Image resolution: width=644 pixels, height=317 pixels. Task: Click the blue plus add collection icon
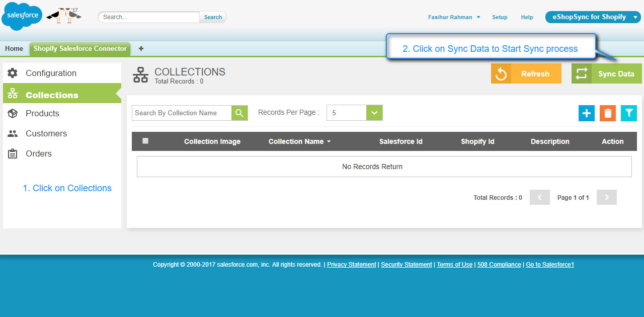[586, 113]
